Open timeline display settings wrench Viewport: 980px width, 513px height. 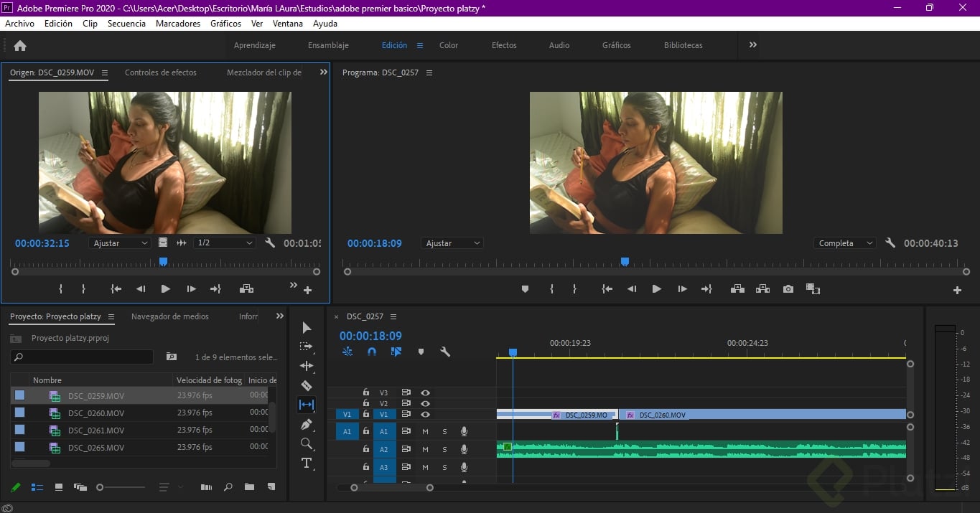[x=444, y=352]
